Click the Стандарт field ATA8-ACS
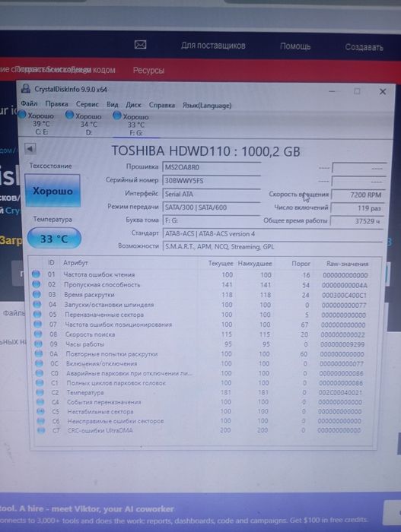The image size is (401, 532). (272, 234)
